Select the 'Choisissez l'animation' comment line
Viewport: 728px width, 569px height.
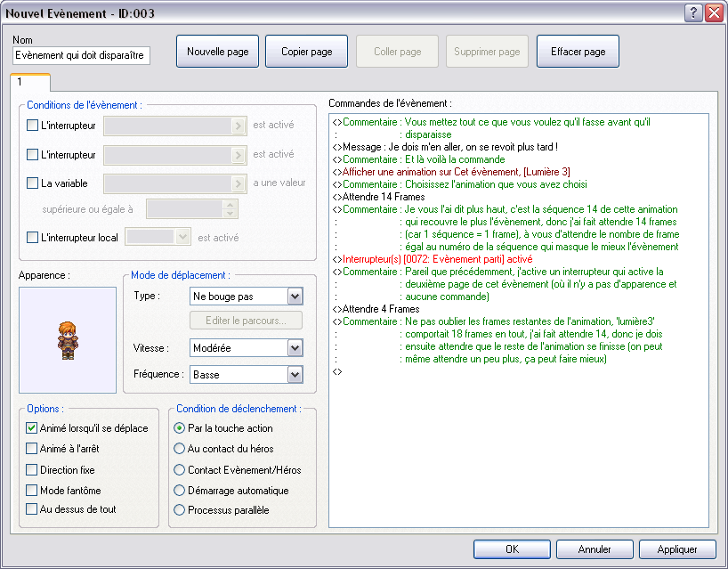coord(459,184)
